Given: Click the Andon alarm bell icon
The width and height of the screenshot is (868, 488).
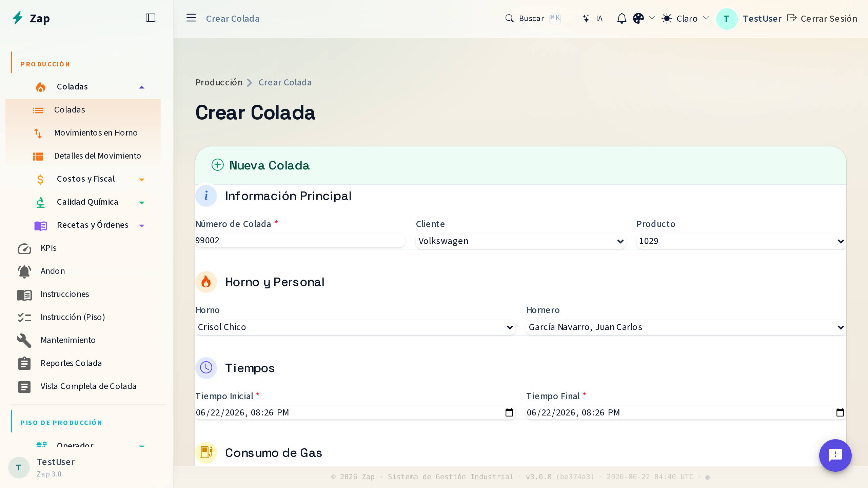Looking at the screenshot, I should pos(24,271).
